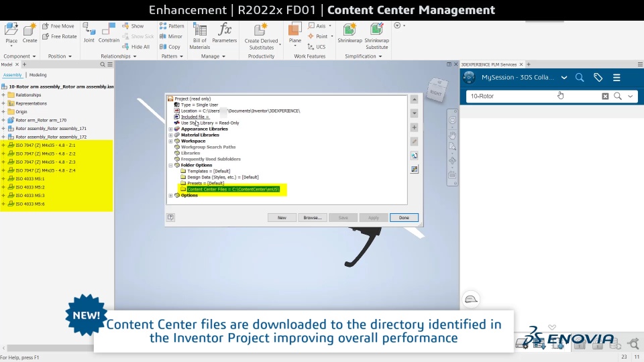Open the search options chevron dropdown
This screenshot has width=644, height=362.
[631, 96]
